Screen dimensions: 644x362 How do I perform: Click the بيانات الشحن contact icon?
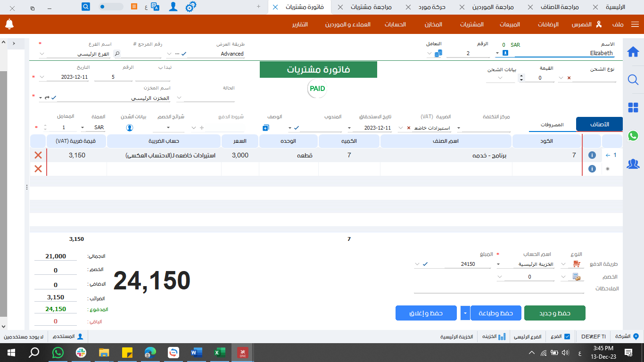[129, 127]
